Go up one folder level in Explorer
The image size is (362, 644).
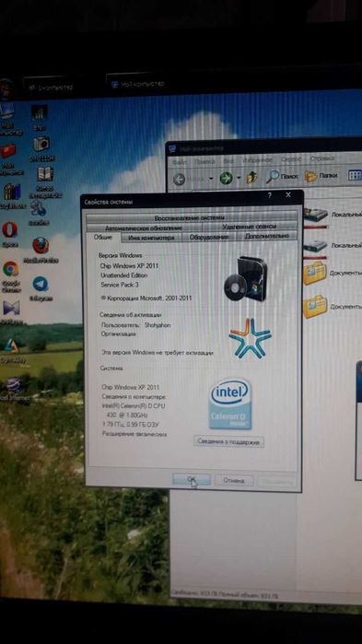coord(252,177)
